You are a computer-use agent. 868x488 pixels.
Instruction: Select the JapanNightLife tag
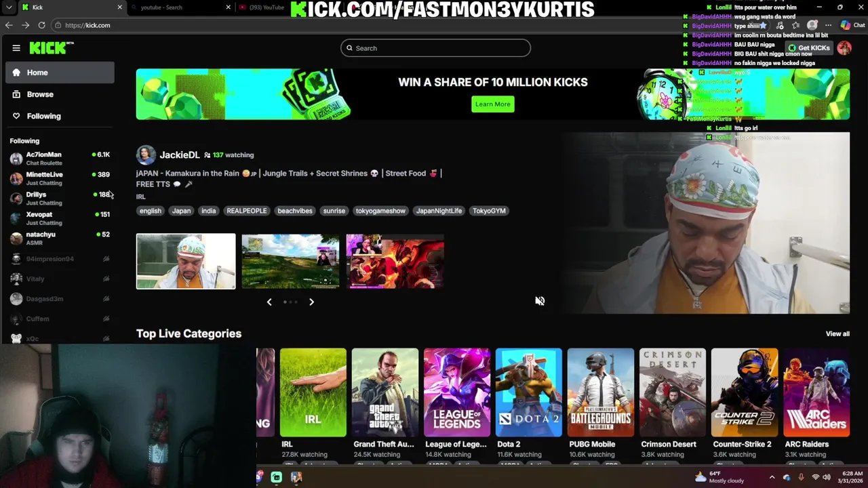(439, 211)
